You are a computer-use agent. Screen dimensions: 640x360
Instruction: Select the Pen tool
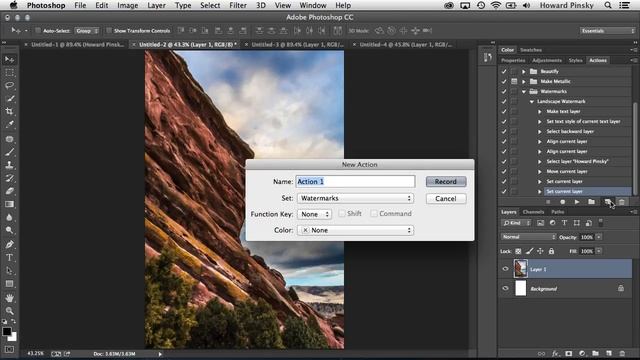click(9, 244)
